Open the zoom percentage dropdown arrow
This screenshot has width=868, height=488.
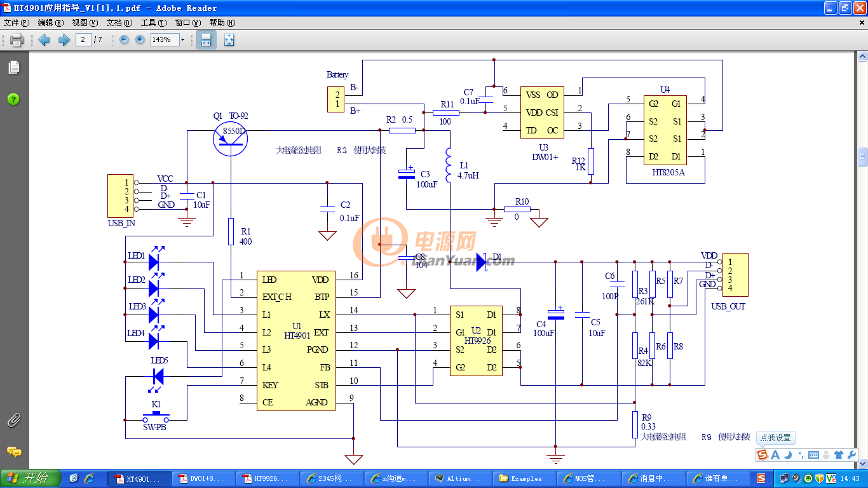coord(182,39)
